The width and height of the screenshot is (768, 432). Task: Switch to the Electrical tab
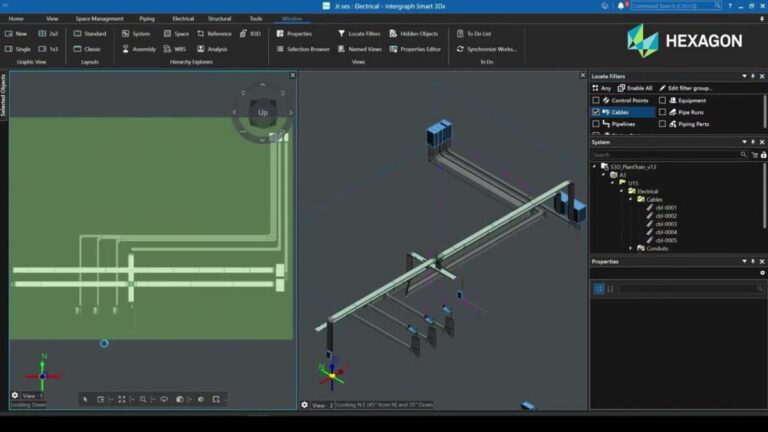pos(183,19)
